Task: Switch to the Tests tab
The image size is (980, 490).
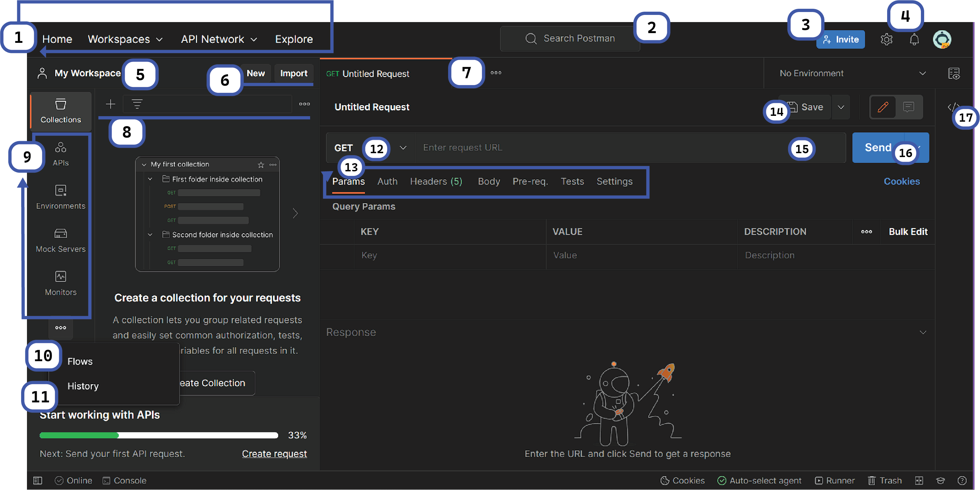Action: (572, 181)
